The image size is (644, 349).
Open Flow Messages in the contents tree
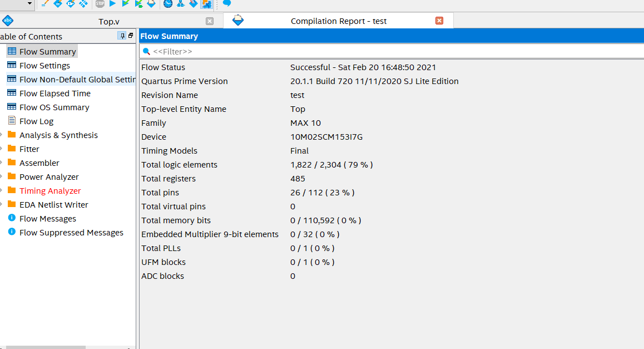point(47,219)
